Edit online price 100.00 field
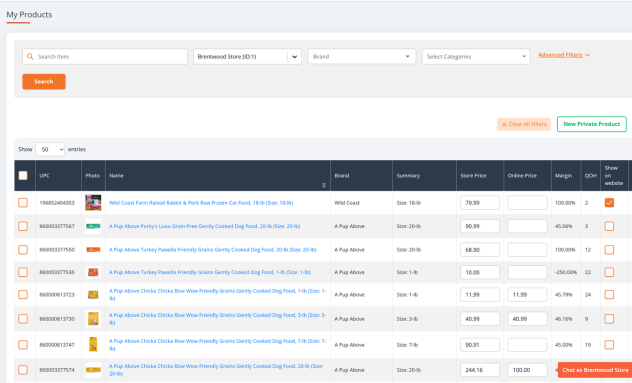Viewport: 632px width, 383px height. [527, 370]
